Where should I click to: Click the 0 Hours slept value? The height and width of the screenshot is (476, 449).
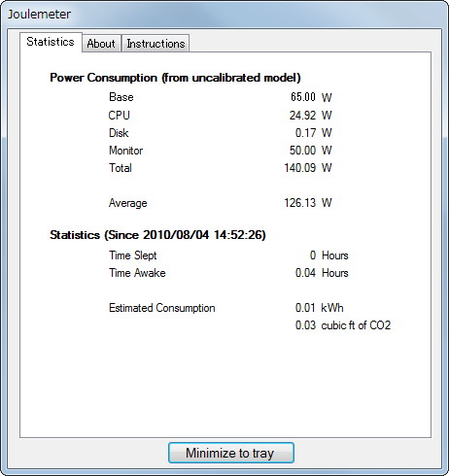[328, 255]
